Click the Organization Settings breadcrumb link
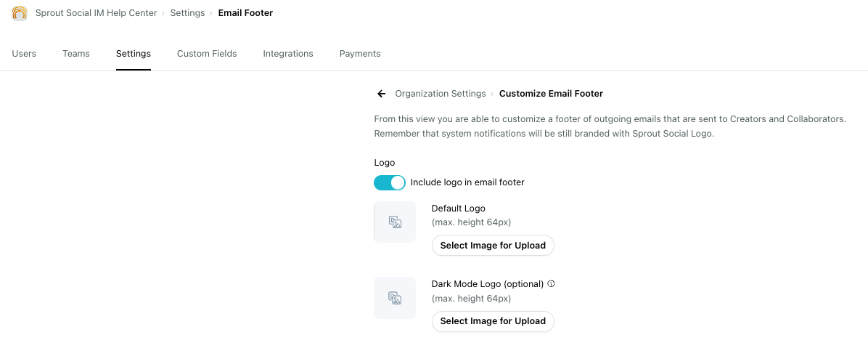The width and height of the screenshot is (868, 343). [x=440, y=94]
